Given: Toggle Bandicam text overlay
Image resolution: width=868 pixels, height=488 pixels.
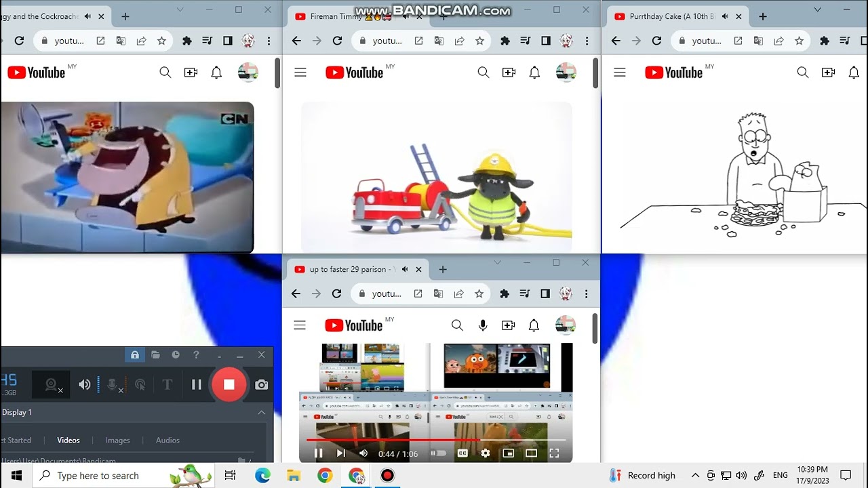Looking at the screenshot, I should tap(167, 385).
